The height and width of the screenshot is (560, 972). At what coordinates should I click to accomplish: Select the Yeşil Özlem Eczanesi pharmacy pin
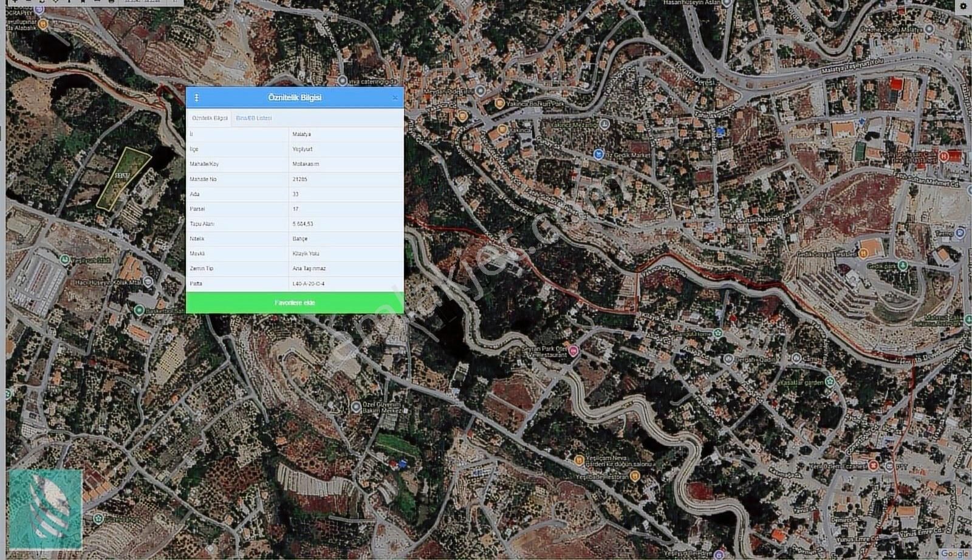873,466
